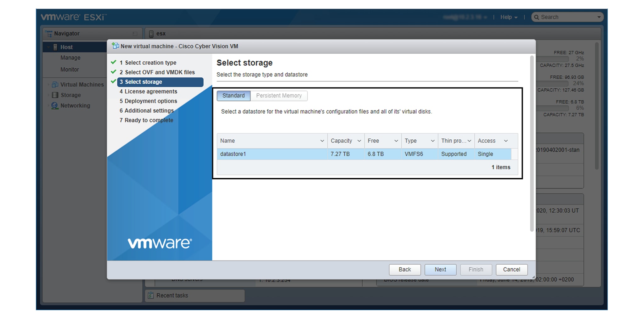Click the Host icon in Navigator
This screenshot has height=319, width=644.
point(55,47)
